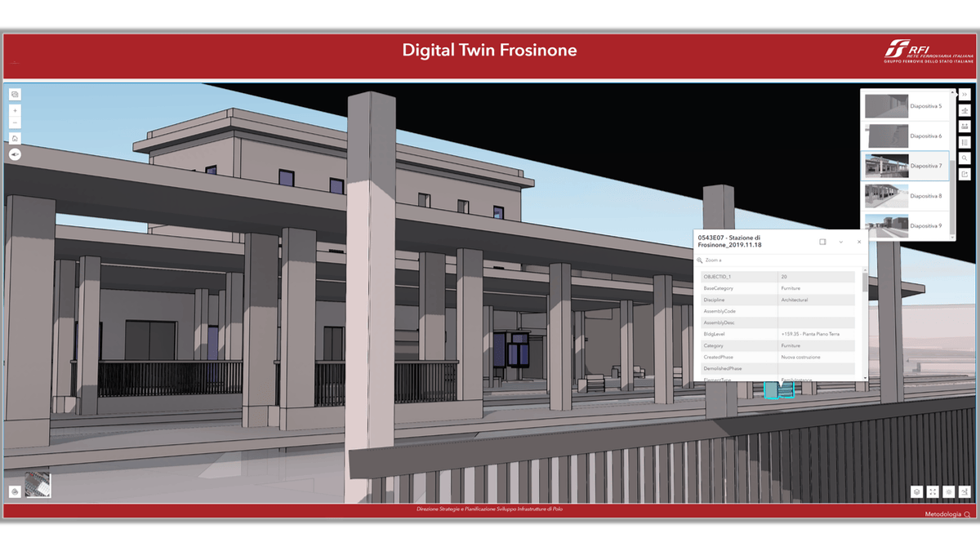Click the search icon beside Metodologia
980x551 pixels.
(968, 514)
